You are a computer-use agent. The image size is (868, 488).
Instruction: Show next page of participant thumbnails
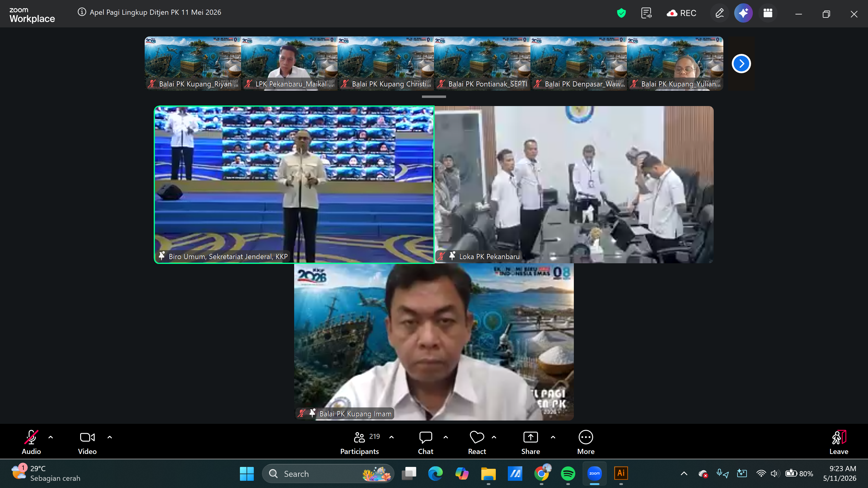tap(741, 64)
